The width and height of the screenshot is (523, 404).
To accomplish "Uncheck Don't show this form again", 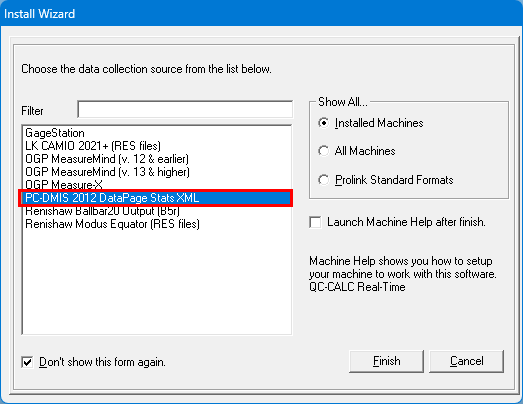I will click(27, 362).
